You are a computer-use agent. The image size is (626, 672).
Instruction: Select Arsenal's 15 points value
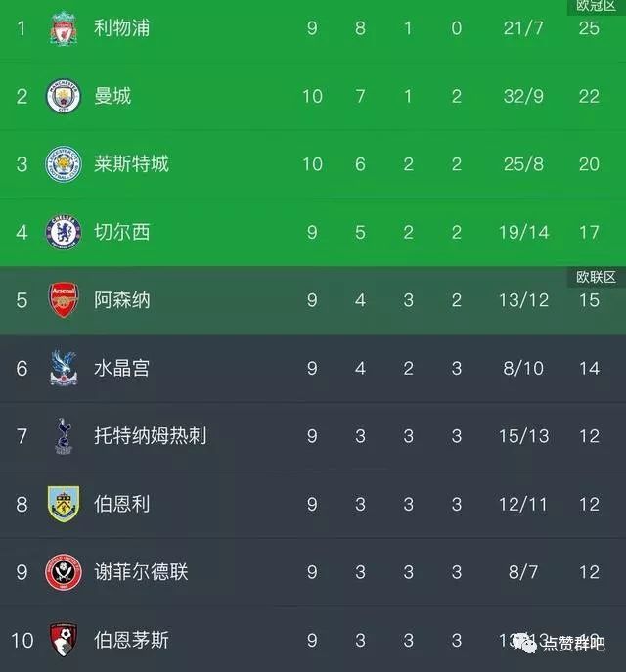pyautogui.click(x=589, y=300)
